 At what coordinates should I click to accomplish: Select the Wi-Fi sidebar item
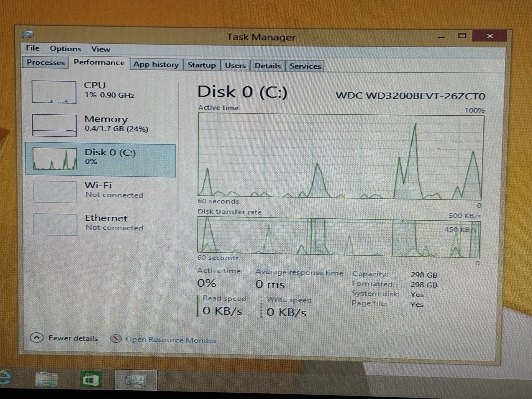(x=100, y=191)
